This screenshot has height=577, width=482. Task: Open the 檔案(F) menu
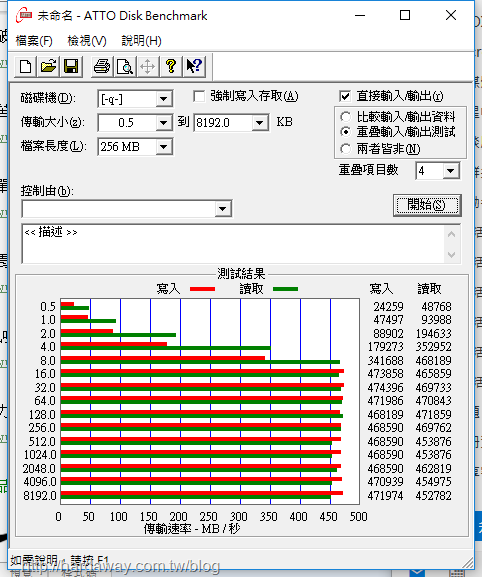(x=34, y=40)
